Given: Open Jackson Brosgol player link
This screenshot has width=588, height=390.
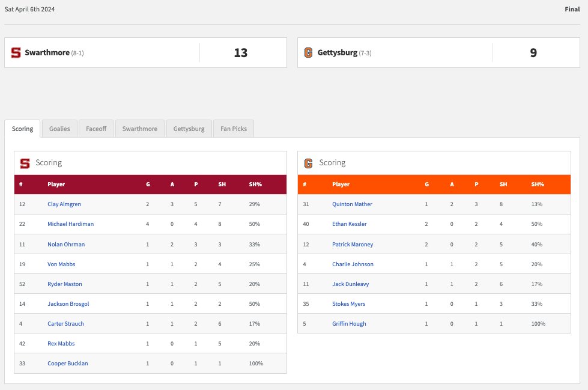Looking at the screenshot, I should (68, 304).
